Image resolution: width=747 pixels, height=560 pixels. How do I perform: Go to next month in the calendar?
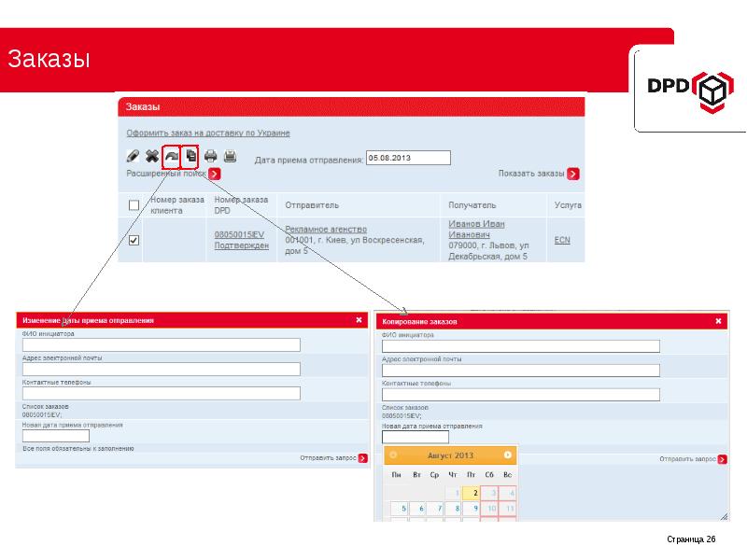507,455
